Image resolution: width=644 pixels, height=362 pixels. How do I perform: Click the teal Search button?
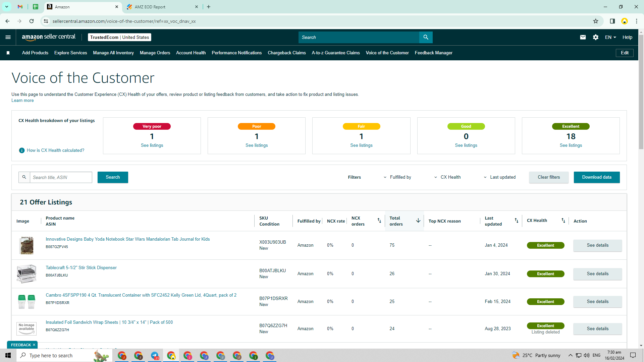pyautogui.click(x=113, y=177)
